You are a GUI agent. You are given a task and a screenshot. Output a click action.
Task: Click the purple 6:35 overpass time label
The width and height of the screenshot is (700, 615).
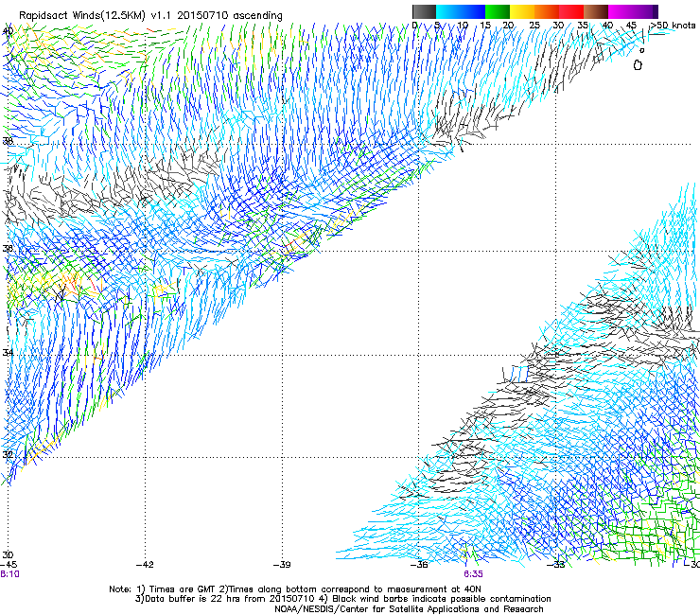tap(473, 574)
